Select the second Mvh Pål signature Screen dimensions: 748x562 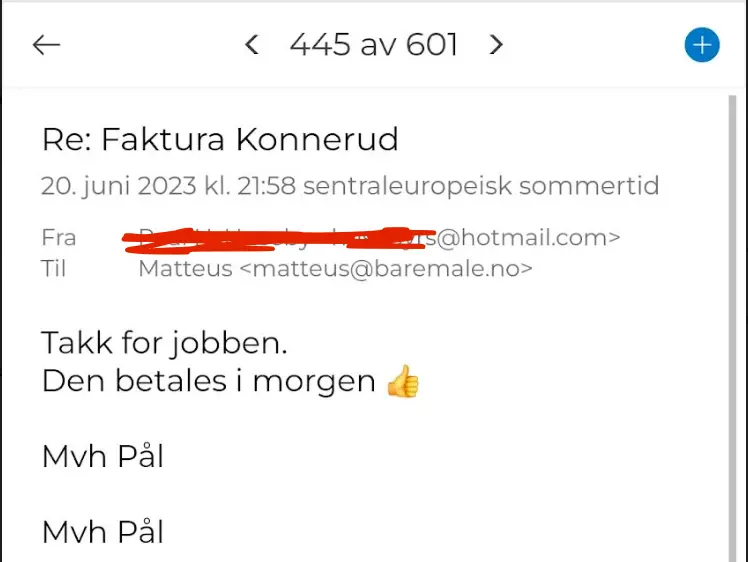coord(103,531)
